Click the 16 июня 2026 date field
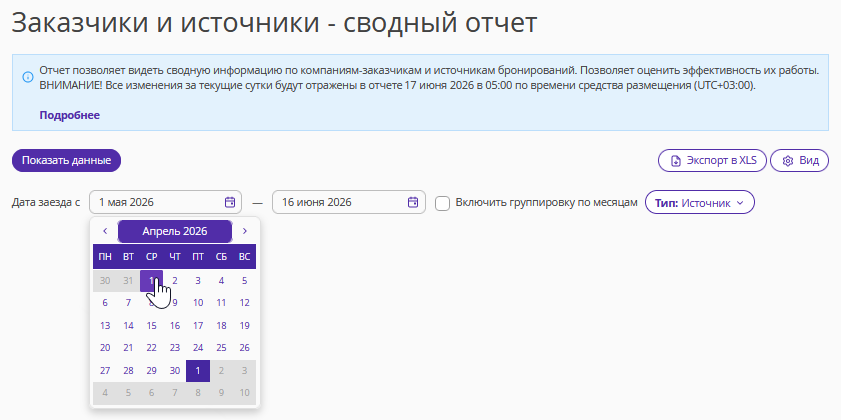This screenshot has width=841, height=420. coord(349,202)
